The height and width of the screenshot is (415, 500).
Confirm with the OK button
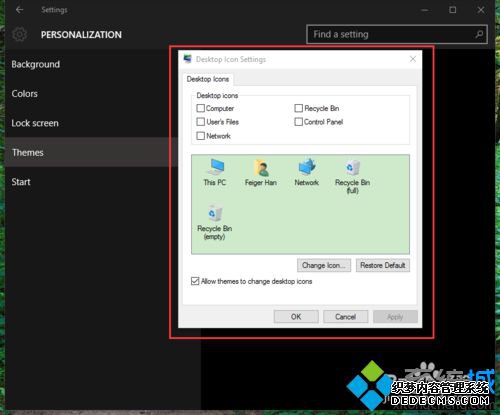296,317
